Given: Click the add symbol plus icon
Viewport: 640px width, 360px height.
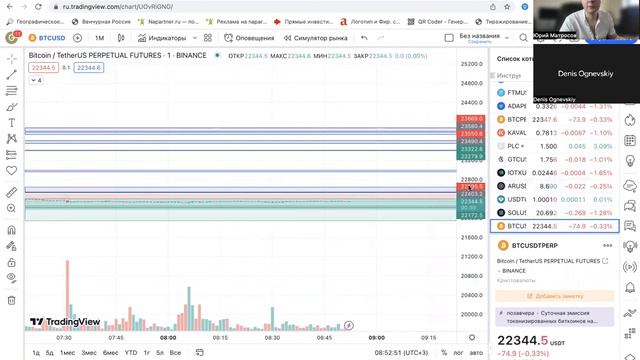Looking at the screenshot, I should tap(77, 38).
